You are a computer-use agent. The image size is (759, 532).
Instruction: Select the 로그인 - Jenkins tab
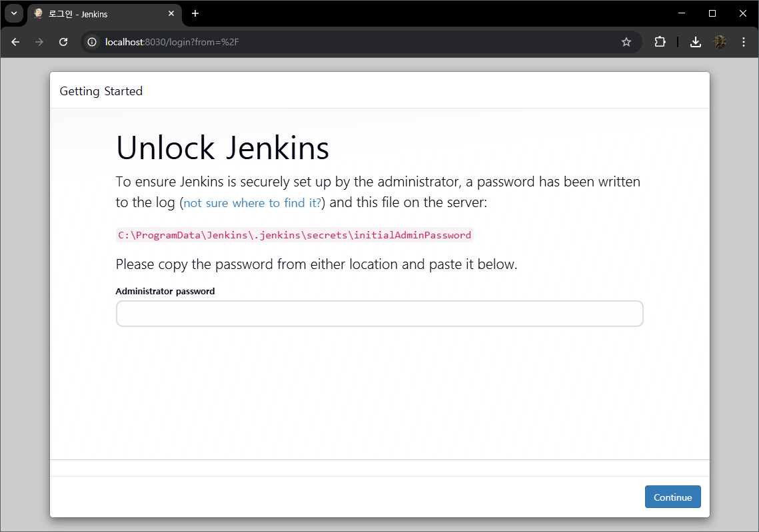point(105,14)
